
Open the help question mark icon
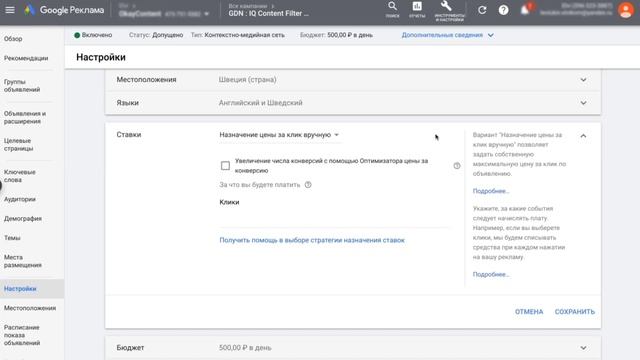(503, 10)
